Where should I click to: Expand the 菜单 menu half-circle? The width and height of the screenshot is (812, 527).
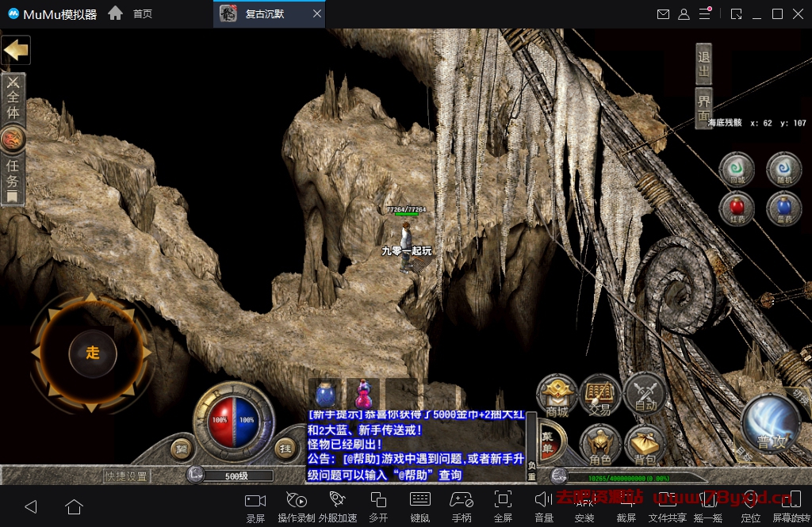point(549,443)
